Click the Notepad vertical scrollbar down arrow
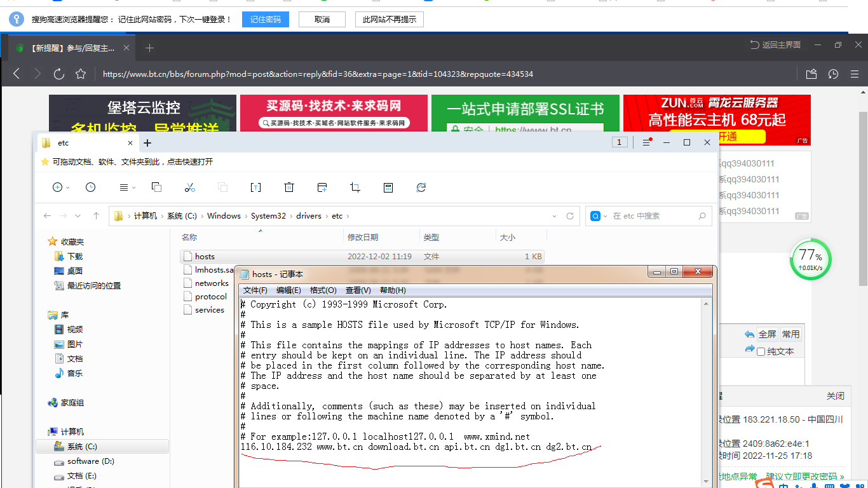The height and width of the screenshot is (488, 868). (705, 482)
